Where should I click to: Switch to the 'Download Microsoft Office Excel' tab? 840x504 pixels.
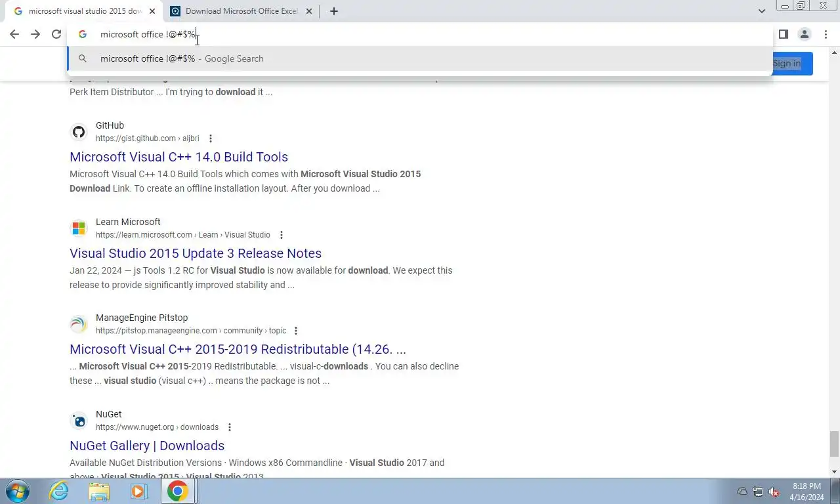click(241, 11)
